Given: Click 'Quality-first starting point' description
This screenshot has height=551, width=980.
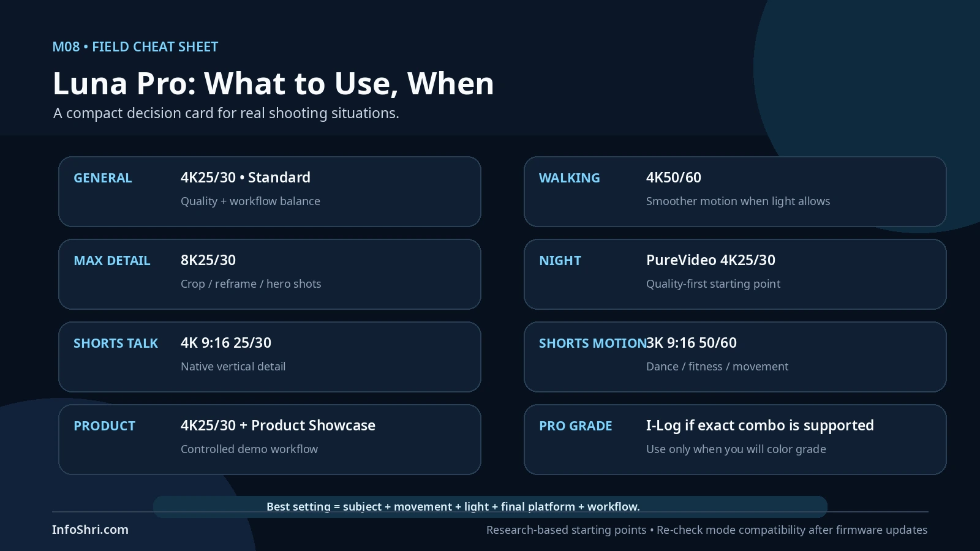Looking at the screenshot, I should (714, 284).
